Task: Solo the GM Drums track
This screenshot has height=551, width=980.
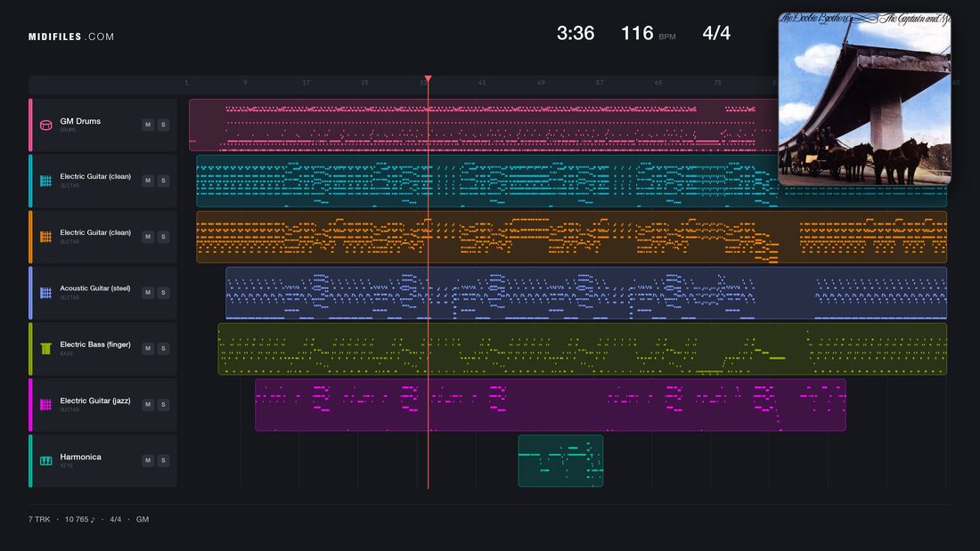Action: pyautogui.click(x=163, y=125)
